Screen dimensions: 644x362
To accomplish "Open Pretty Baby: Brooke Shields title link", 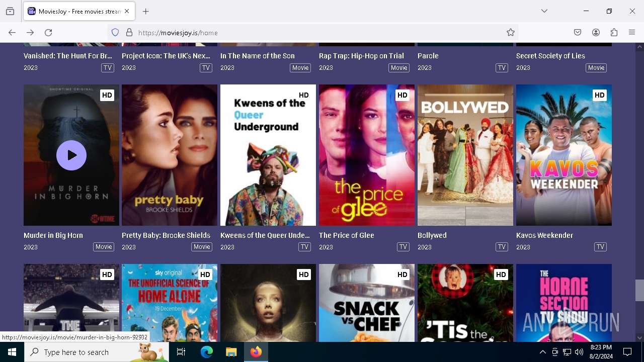I will (166, 235).
